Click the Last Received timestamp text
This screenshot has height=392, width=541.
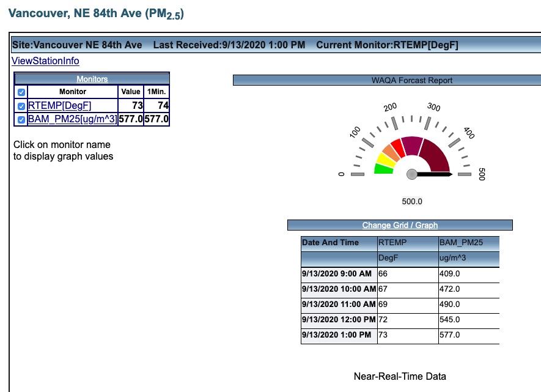pyautogui.click(x=229, y=45)
